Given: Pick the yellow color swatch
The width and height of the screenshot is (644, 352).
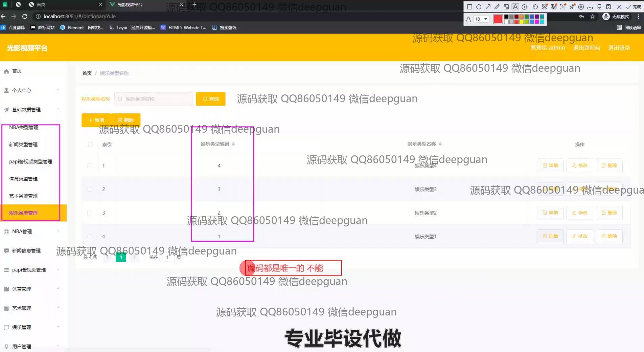Looking at the screenshot, I should 522,22.
